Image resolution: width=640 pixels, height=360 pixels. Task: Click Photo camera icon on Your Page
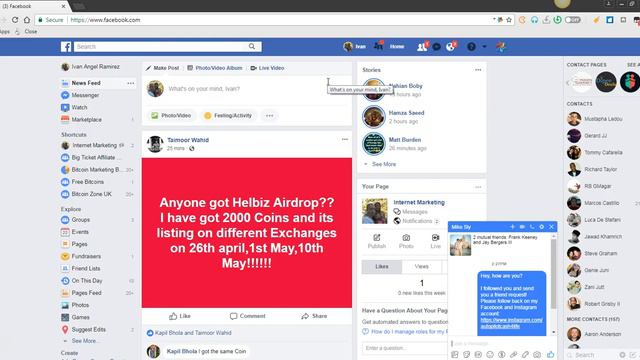(x=406, y=241)
